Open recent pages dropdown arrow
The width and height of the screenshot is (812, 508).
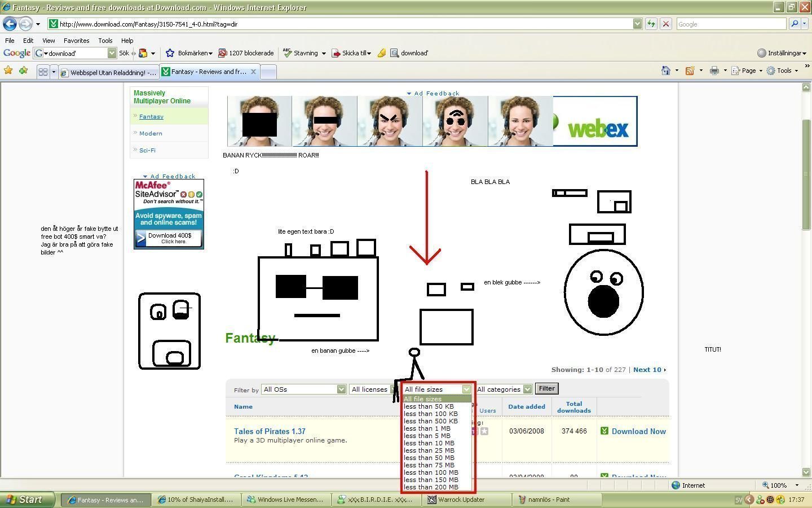(38, 24)
